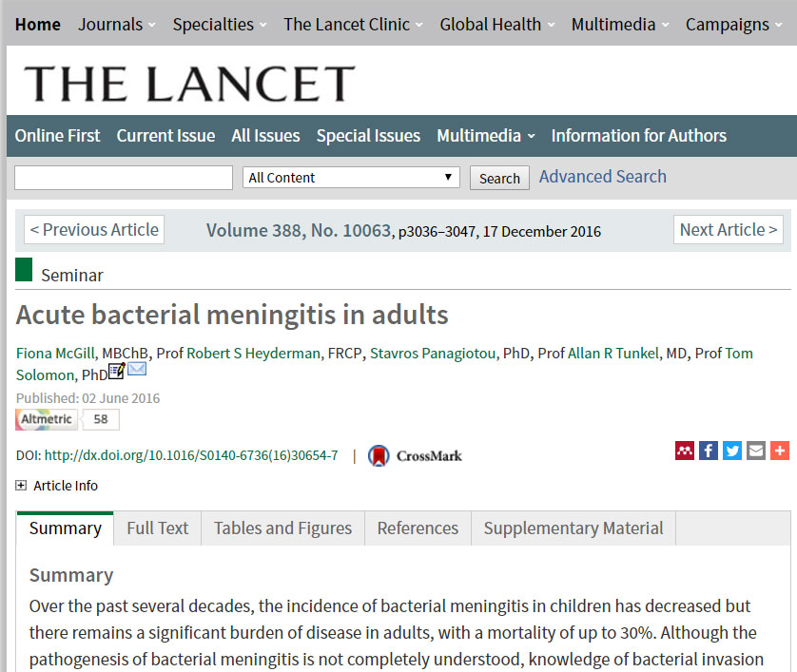Open more sharing options plus icon
This screenshot has height=672, width=797.
click(780, 451)
